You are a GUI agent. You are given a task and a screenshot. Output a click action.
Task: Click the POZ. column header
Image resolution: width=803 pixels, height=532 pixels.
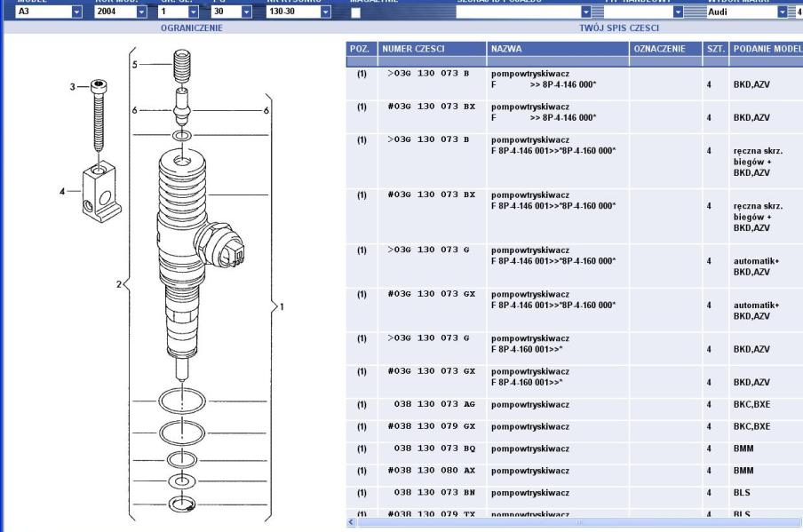(x=362, y=49)
